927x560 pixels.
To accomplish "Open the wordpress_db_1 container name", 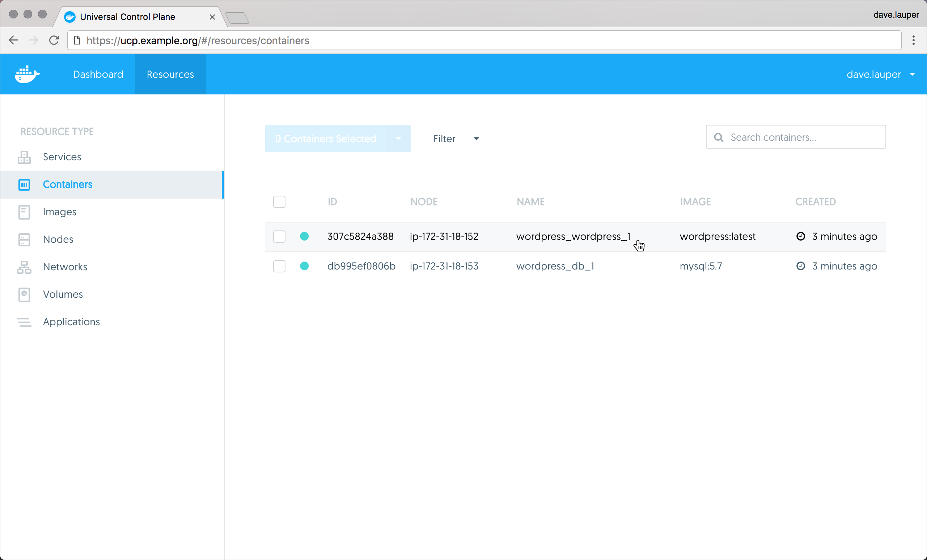I will (x=555, y=266).
